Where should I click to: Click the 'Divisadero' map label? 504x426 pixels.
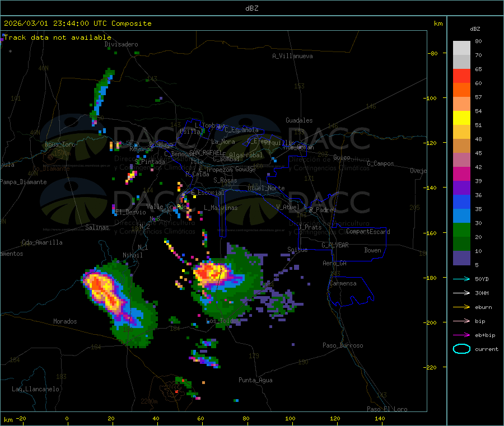121,44
